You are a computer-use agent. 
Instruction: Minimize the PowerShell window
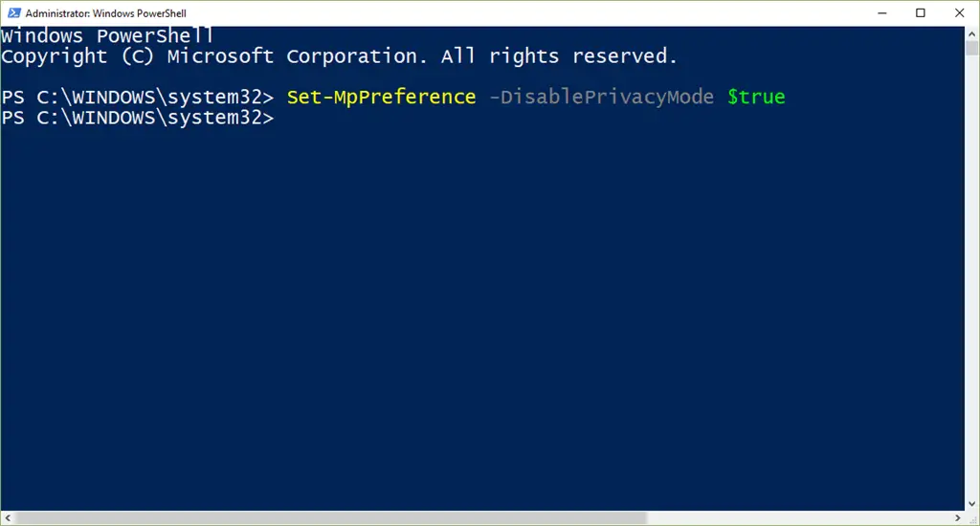(x=881, y=12)
